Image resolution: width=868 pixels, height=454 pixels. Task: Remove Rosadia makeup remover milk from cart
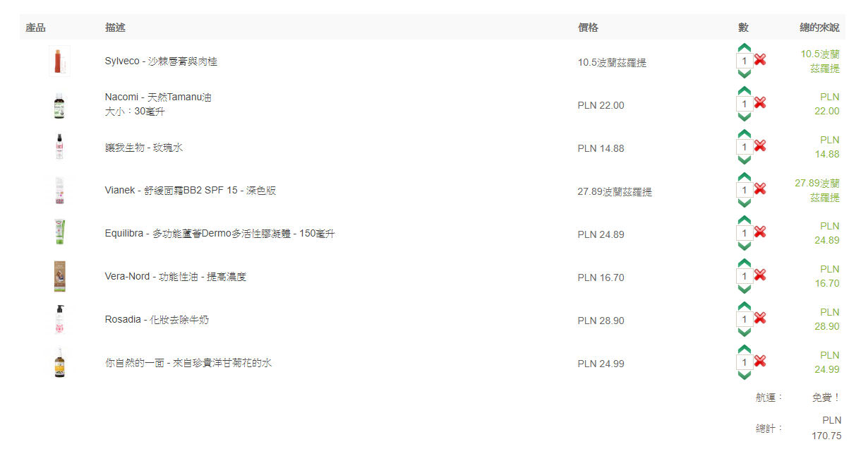pyautogui.click(x=760, y=318)
